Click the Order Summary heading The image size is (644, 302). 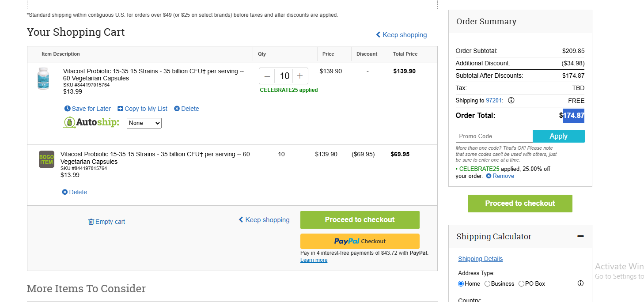[x=486, y=22]
